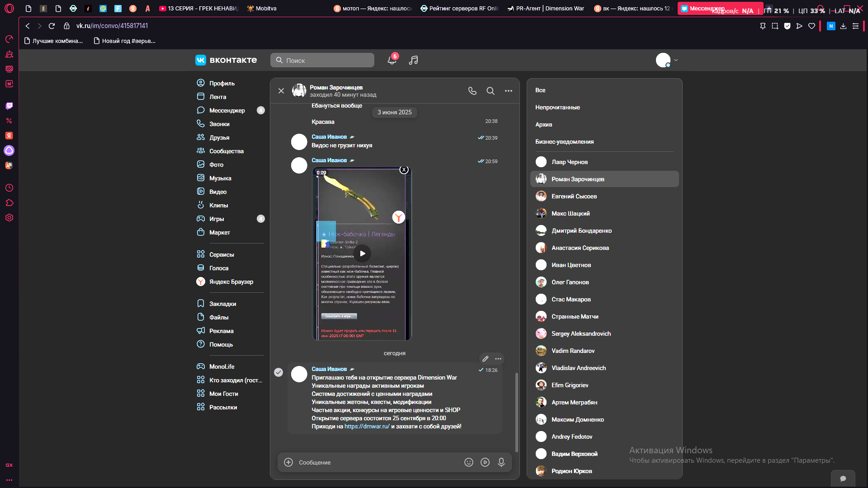Viewport: 868px width, 488px height.
Task: Select the Непрочитанные filter
Action: (x=557, y=108)
